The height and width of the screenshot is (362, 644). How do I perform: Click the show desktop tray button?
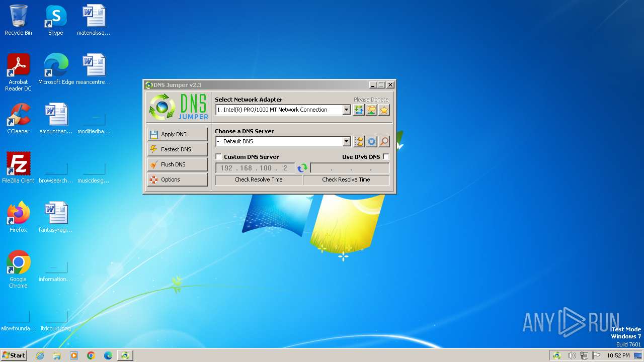point(638,355)
